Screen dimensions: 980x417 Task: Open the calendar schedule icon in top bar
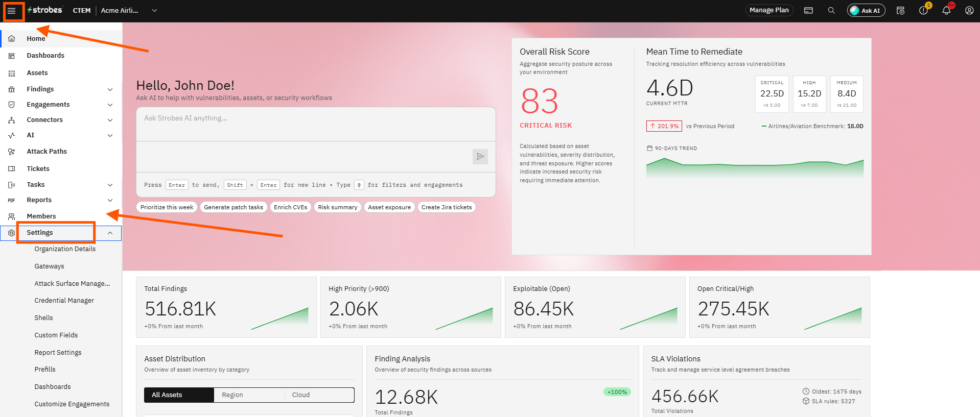coord(900,10)
